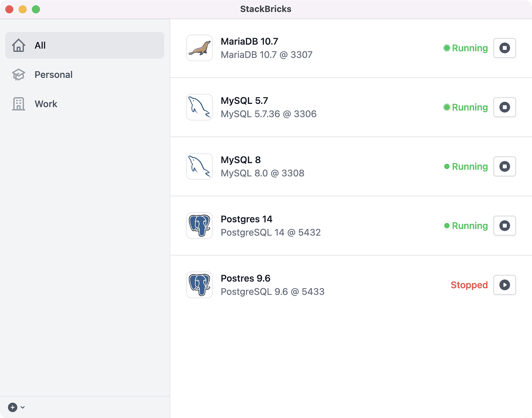Click the building icon beside Work
The width and height of the screenshot is (532, 418).
tap(19, 104)
